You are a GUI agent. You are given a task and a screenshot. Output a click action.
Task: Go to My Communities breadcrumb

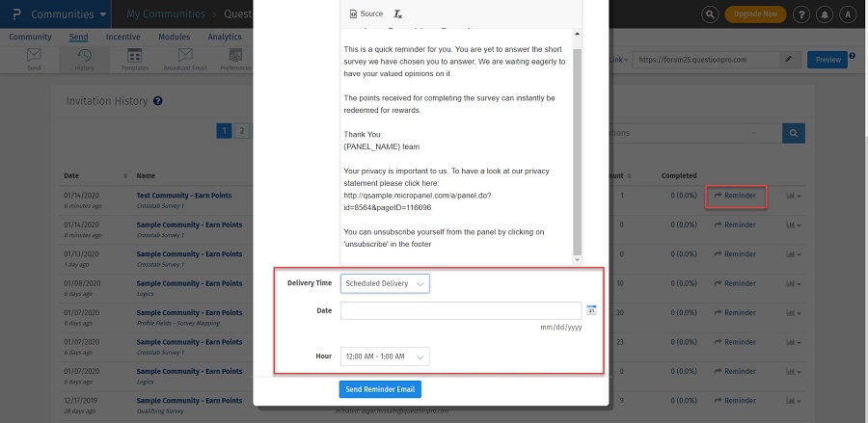click(166, 14)
